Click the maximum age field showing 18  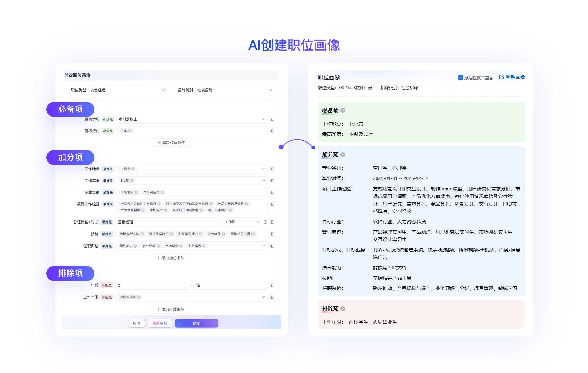230,285
